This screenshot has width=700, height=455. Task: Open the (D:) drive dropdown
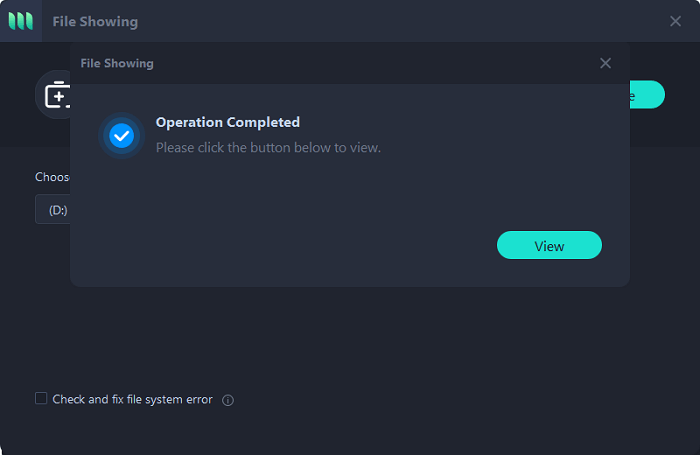54,210
